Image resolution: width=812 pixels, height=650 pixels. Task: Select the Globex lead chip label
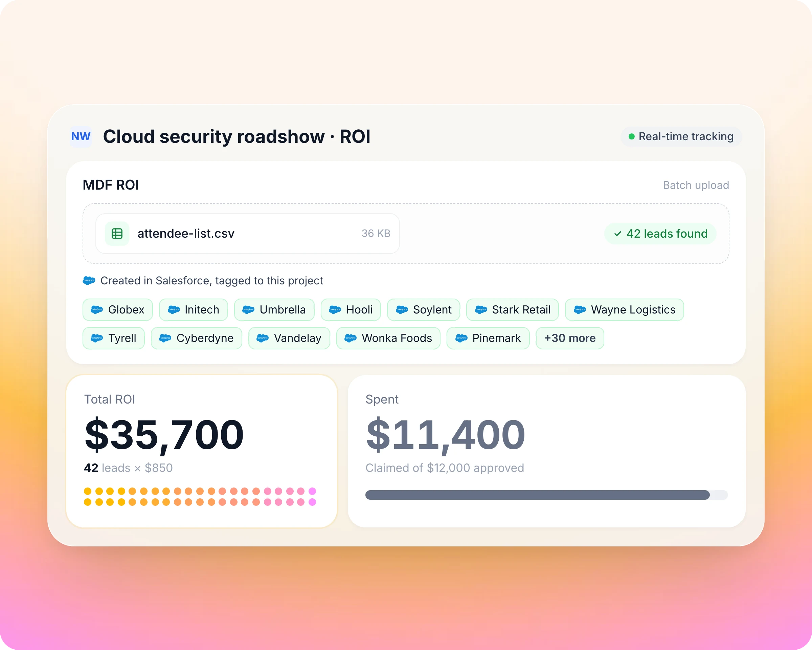point(126,310)
